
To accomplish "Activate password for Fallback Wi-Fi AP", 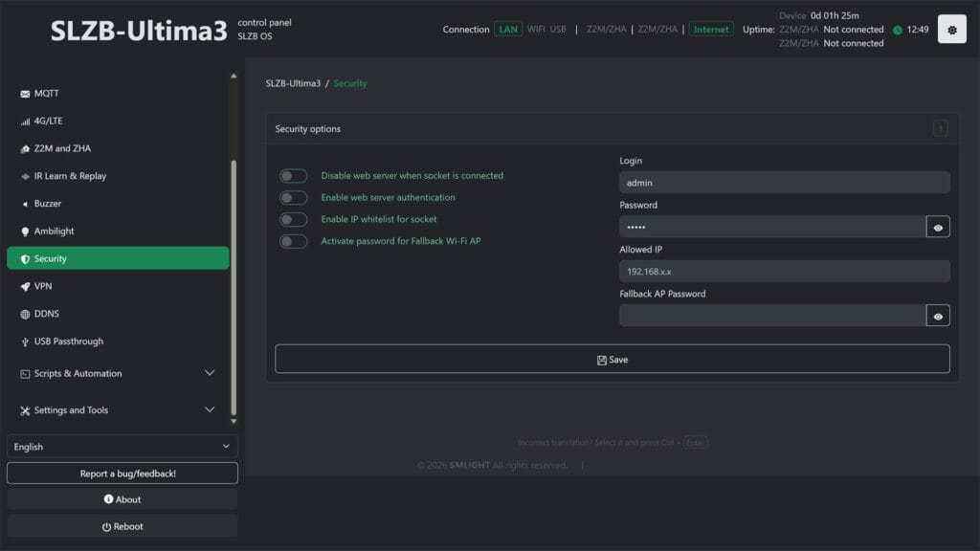I will pyautogui.click(x=294, y=241).
